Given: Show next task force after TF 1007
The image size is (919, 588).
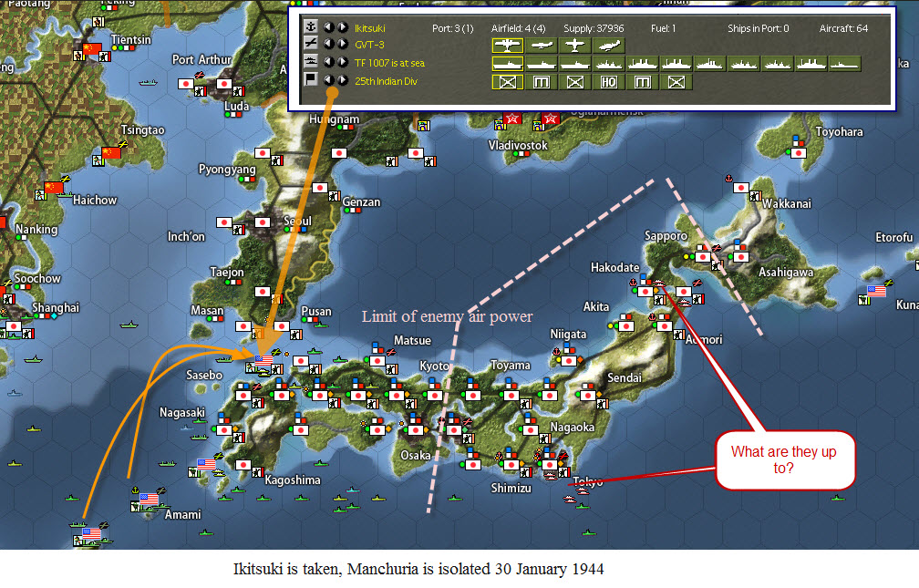Looking at the screenshot, I should tap(343, 62).
